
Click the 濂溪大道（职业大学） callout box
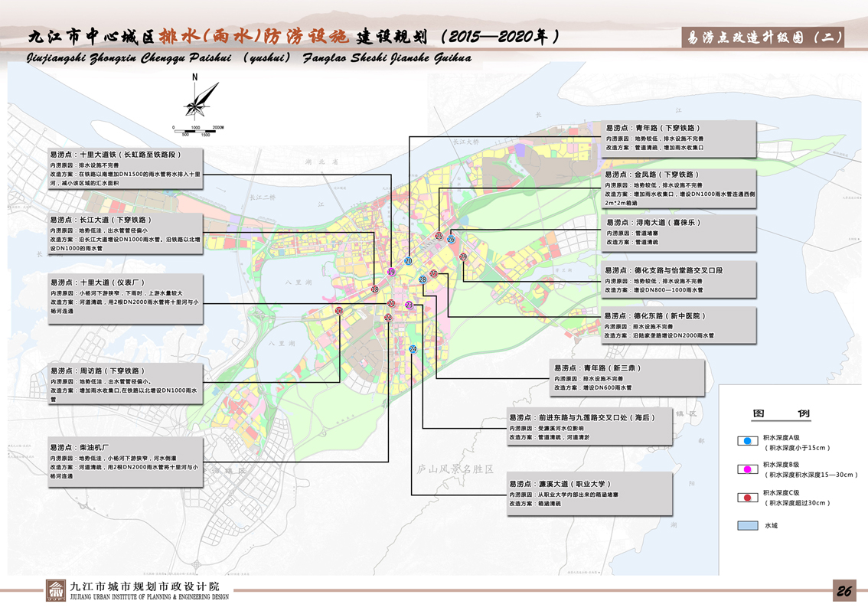[x=589, y=494]
